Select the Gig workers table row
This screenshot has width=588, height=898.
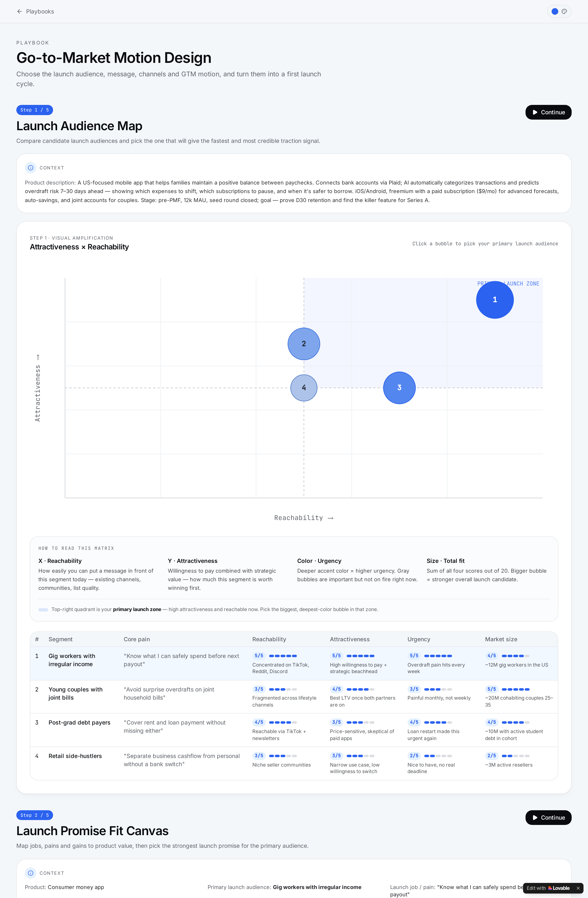click(x=294, y=664)
